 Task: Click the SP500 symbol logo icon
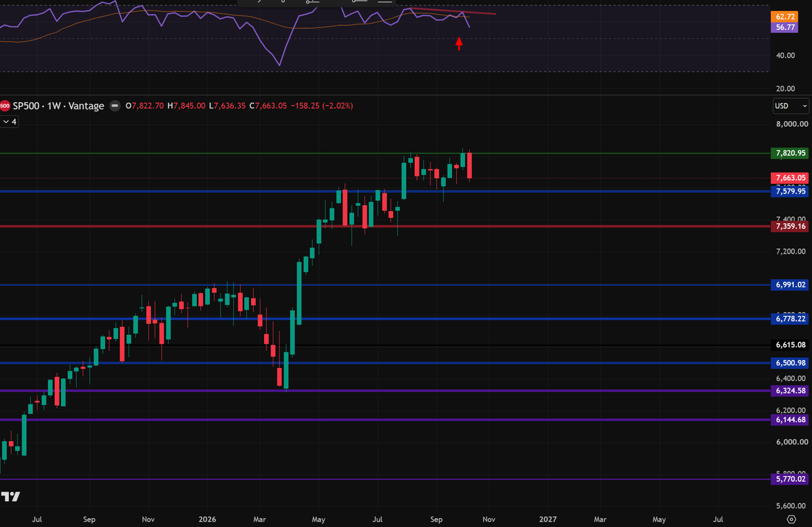tap(4, 106)
